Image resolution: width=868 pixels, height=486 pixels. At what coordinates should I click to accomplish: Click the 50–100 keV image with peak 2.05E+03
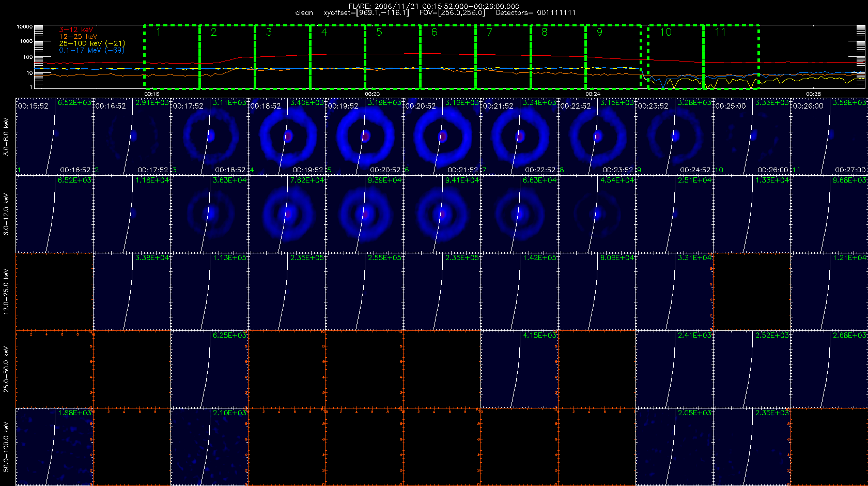674,447
